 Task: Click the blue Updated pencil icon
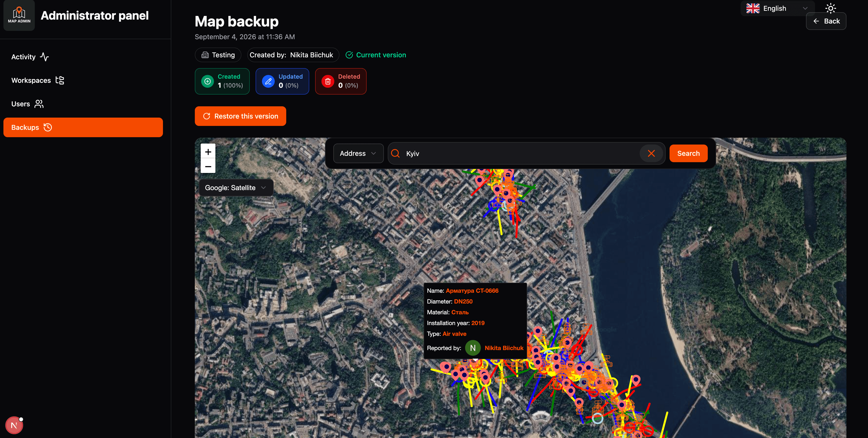[268, 81]
